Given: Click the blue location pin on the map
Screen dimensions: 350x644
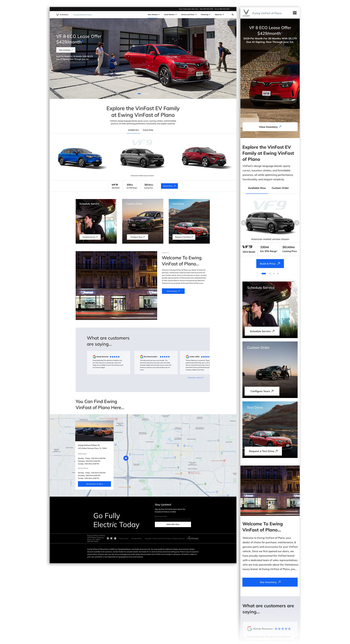Looking at the screenshot, I should (126, 458).
